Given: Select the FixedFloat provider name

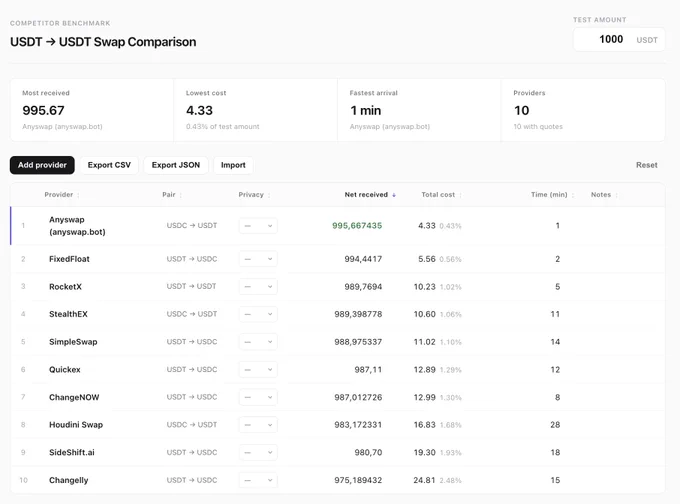Looking at the screenshot, I should click(69, 259).
